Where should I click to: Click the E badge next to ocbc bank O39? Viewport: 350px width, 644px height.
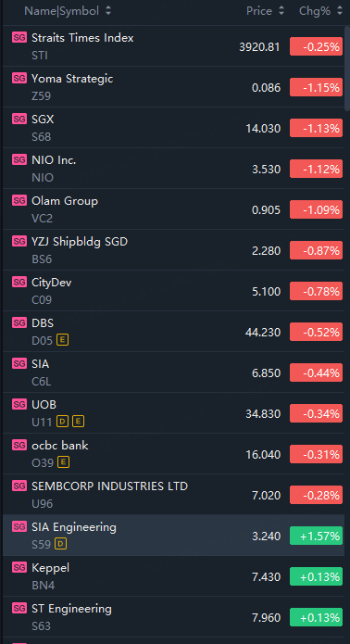(64, 462)
